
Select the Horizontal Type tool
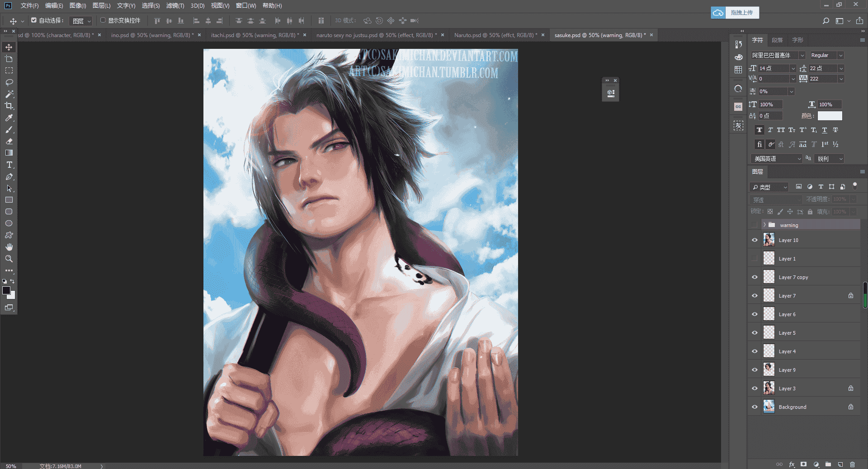[x=9, y=165]
